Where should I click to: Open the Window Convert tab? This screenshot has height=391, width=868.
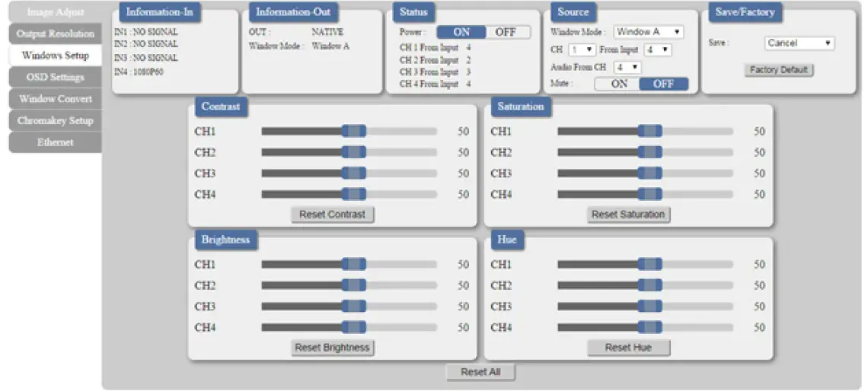[x=56, y=99]
